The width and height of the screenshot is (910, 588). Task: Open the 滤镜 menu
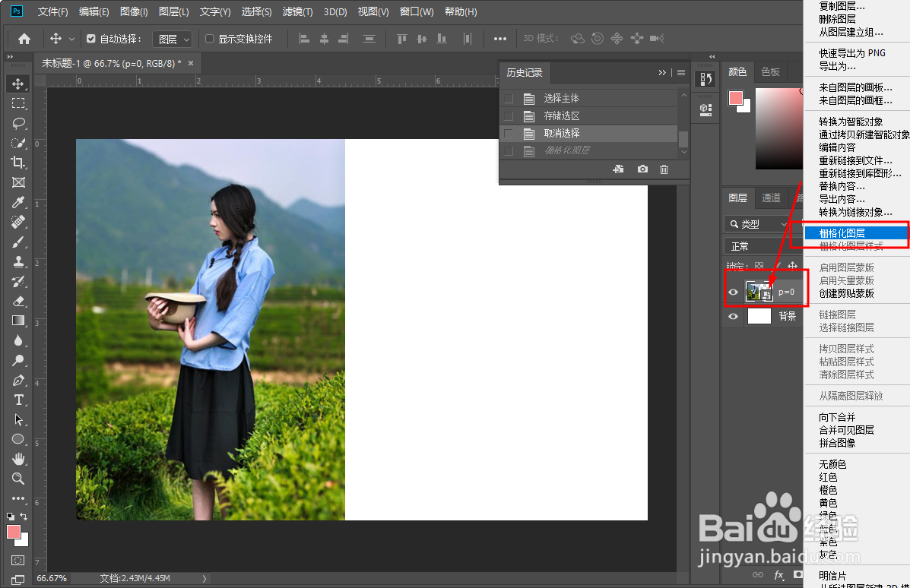click(x=299, y=11)
